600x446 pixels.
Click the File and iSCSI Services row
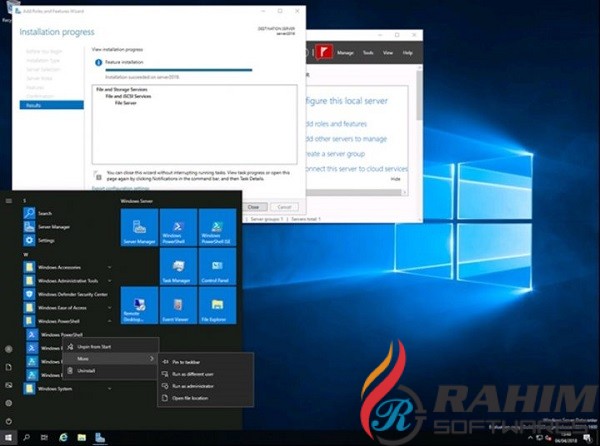coord(128,96)
